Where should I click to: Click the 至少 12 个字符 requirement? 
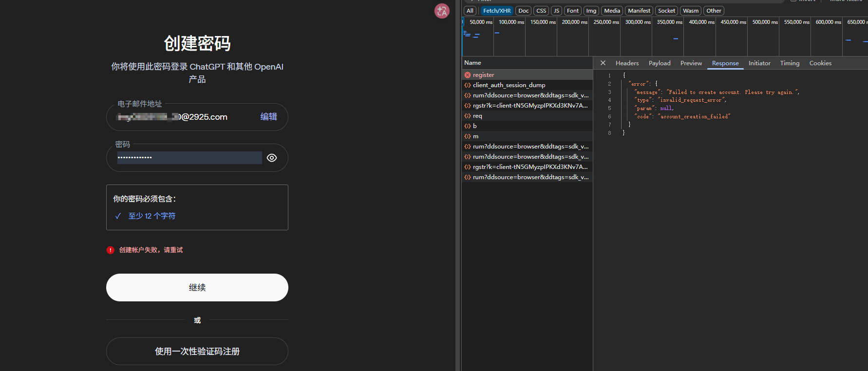tap(152, 216)
